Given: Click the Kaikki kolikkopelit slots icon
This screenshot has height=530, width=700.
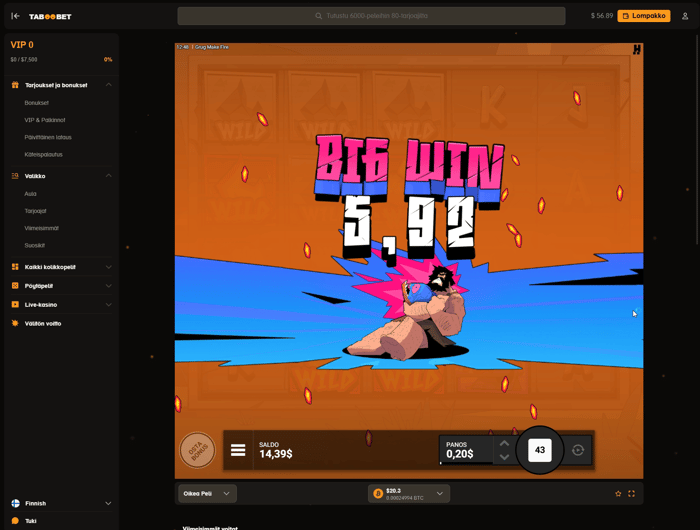Looking at the screenshot, I should (15, 267).
